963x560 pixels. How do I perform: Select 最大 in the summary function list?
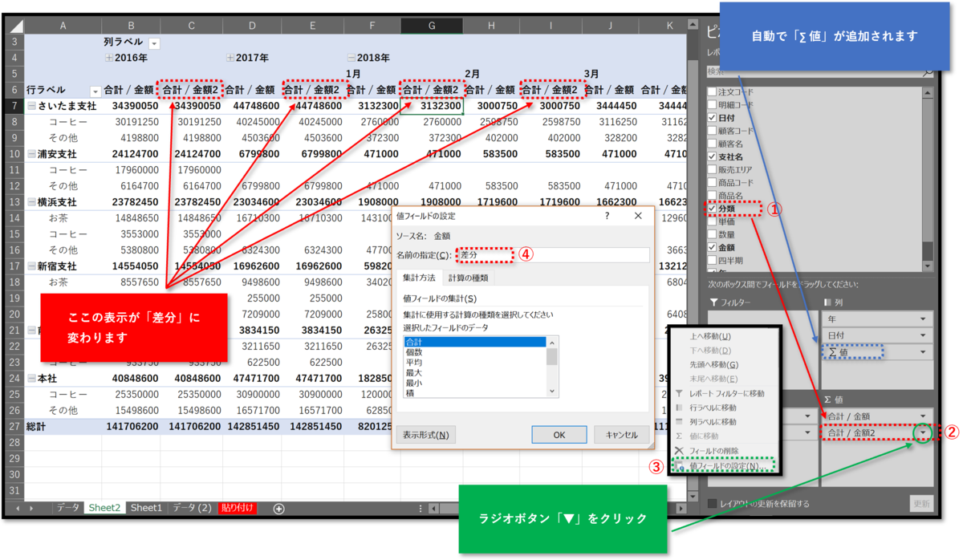pyautogui.click(x=474, y=372)
